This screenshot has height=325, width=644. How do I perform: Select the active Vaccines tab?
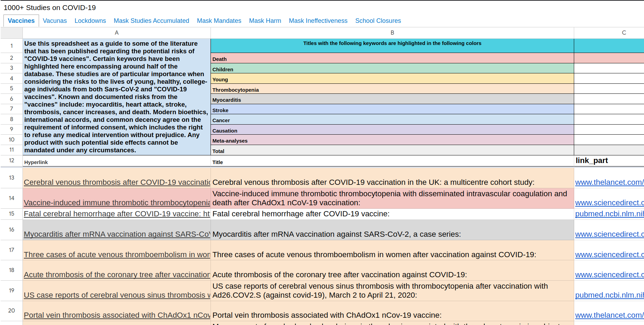(x=21, y=21)
